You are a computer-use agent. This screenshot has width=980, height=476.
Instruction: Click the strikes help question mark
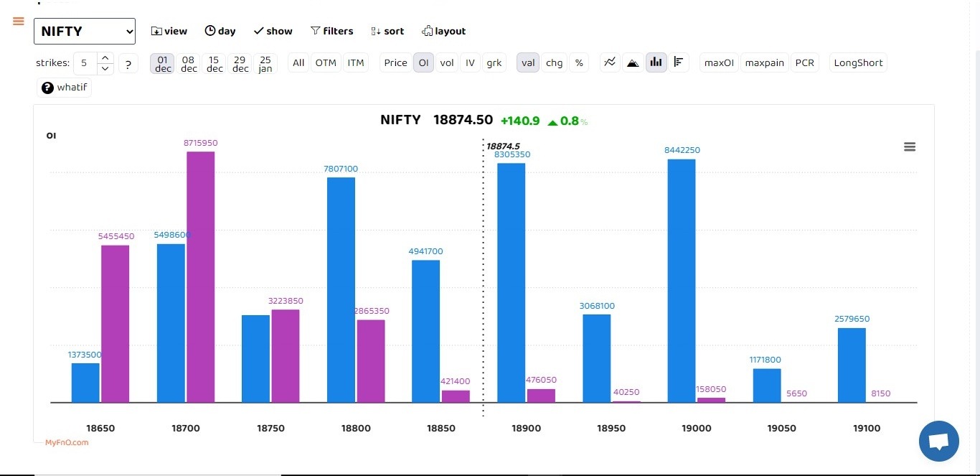pos(128,63)
